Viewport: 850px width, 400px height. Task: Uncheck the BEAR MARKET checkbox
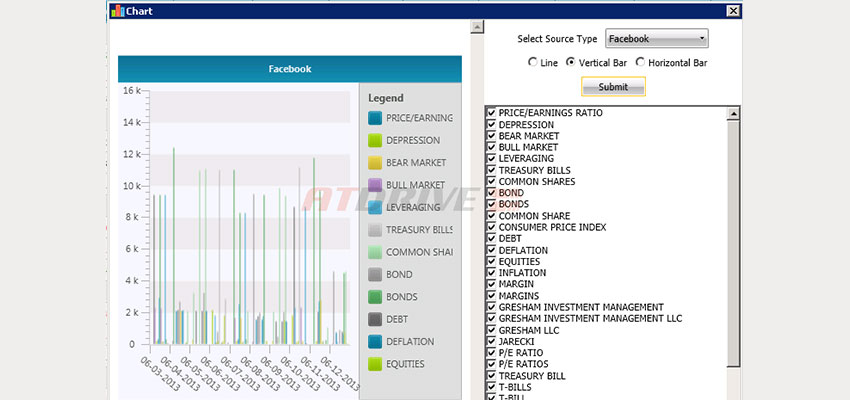click(x=492, y=136)
